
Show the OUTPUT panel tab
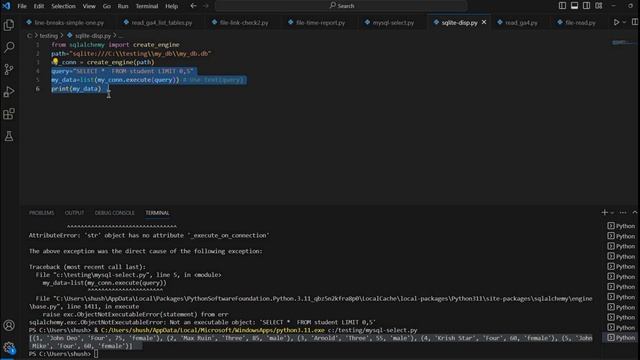tap(74, 213)
